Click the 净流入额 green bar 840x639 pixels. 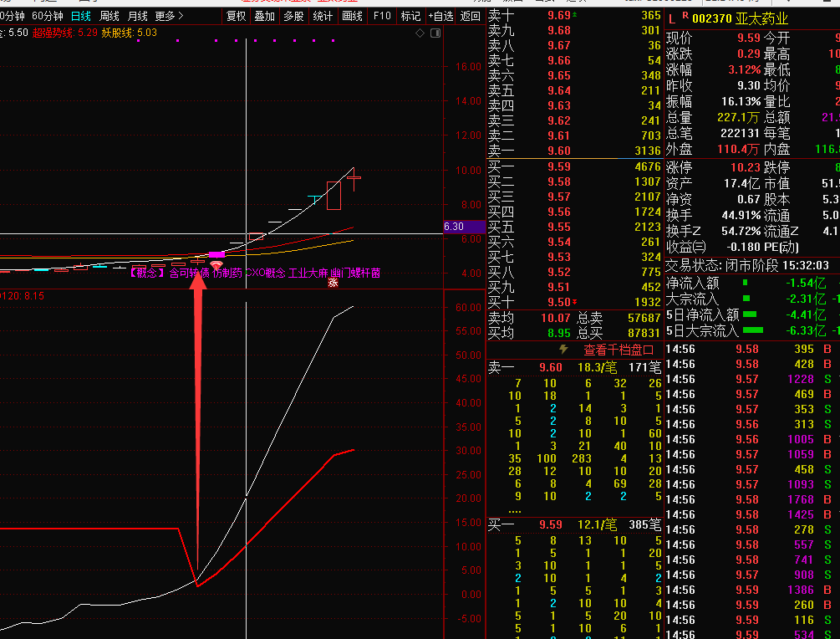coord(746,283)
